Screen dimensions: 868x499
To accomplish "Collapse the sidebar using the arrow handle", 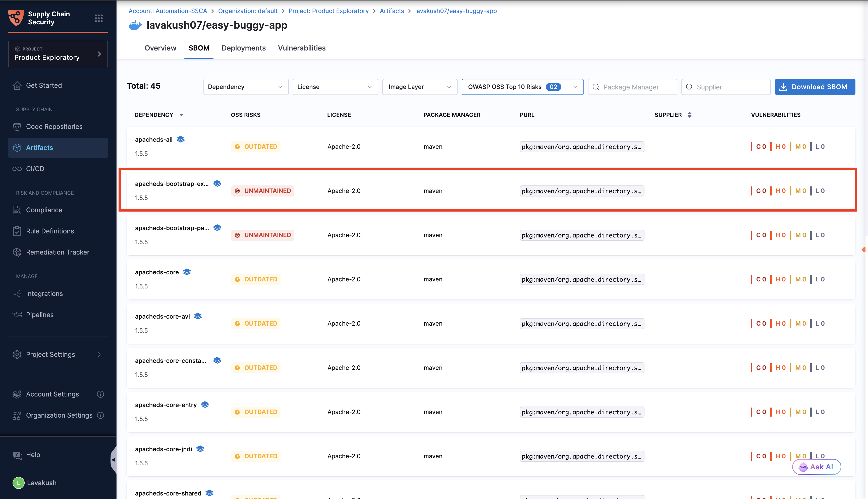I will pos(113,460).
